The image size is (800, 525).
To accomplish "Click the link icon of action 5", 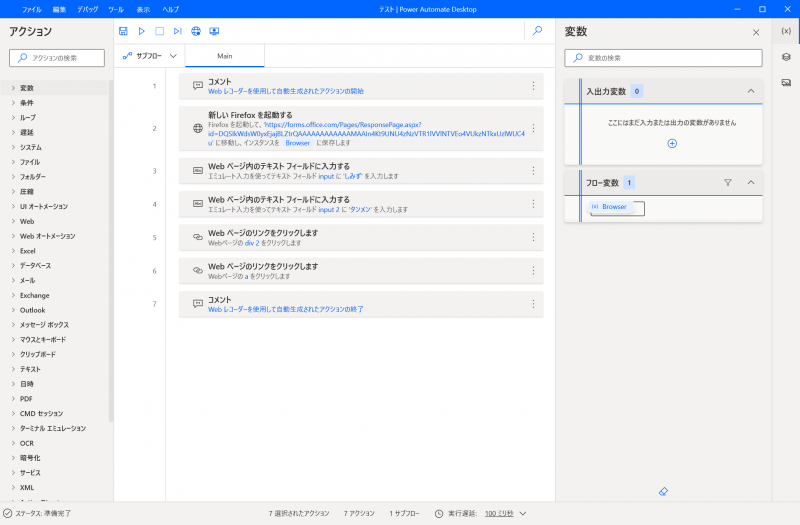I will [197, 237].
